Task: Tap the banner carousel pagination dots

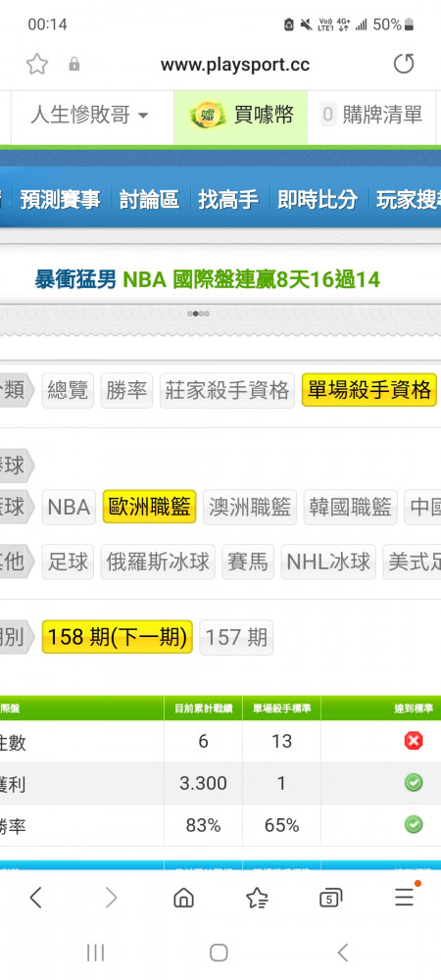Action: 198,314
